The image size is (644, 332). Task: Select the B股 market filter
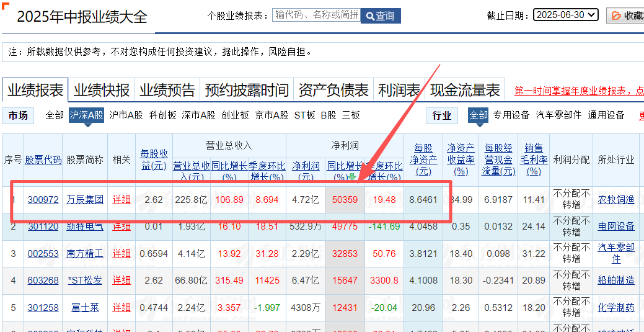coord(329,115)
